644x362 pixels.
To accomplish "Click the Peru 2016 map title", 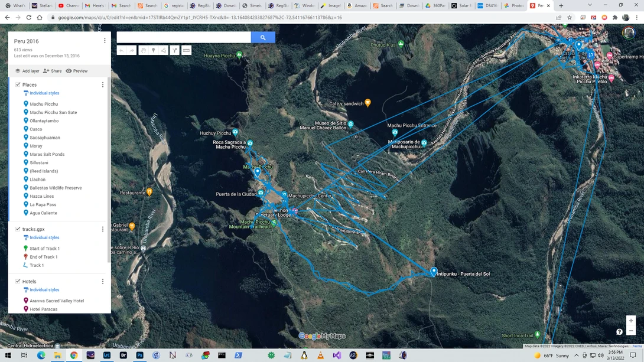I will tap(26, 41).
